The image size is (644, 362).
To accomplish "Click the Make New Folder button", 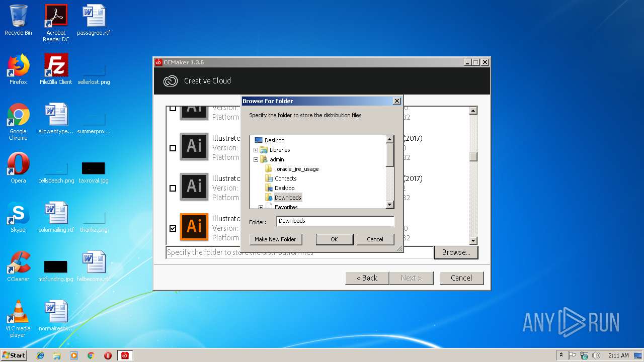I will [x=275, y=239].
